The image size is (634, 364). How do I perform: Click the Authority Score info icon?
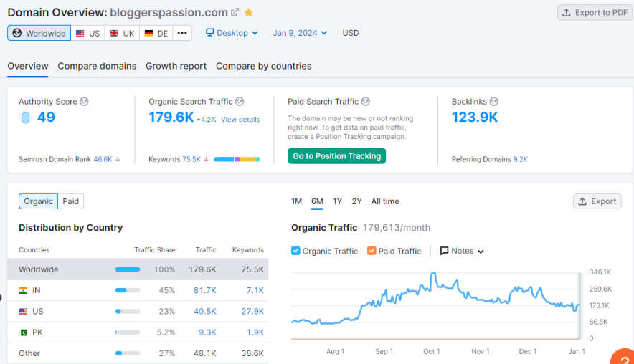point(84,102)
